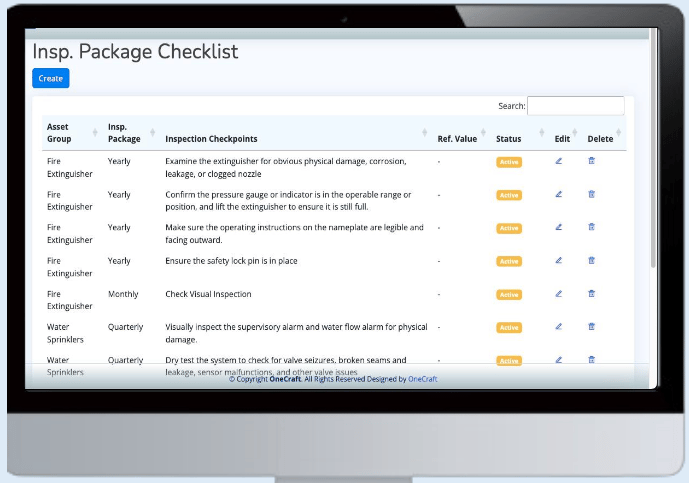Image resolution: width=689 pixels, height=483 pixels.
Task: Focus the Search input field
Action: pos(575,105)
